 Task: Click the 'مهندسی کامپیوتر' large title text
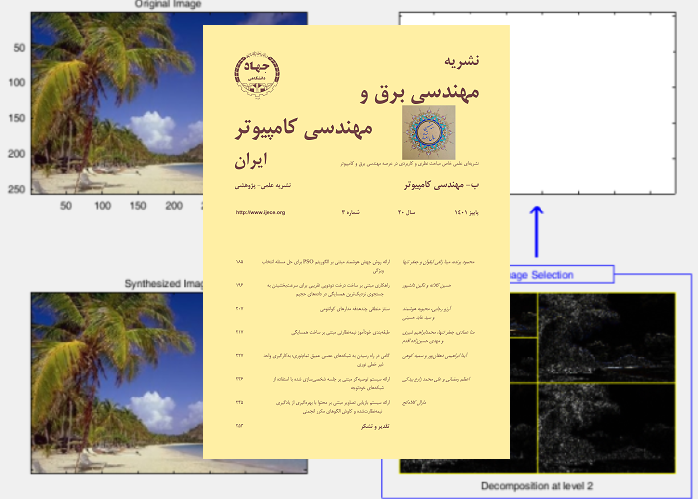click(x=304, y=129)
